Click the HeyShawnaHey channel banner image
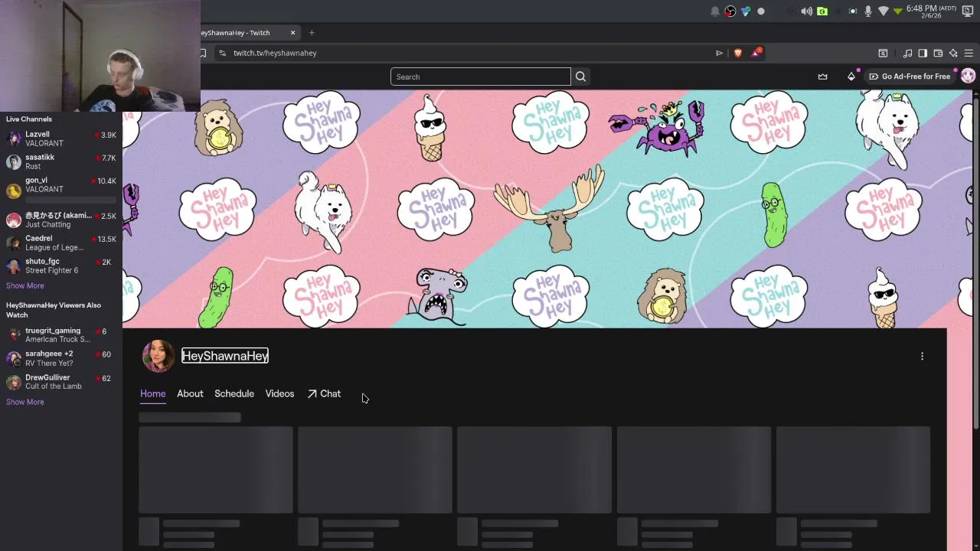 point(547,209)
